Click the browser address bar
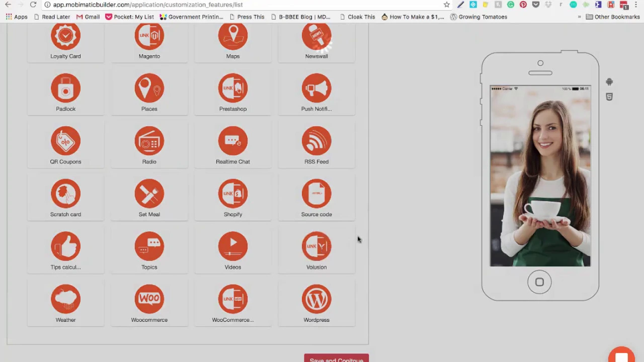644x362 pixels. click(x=242, y=5)
